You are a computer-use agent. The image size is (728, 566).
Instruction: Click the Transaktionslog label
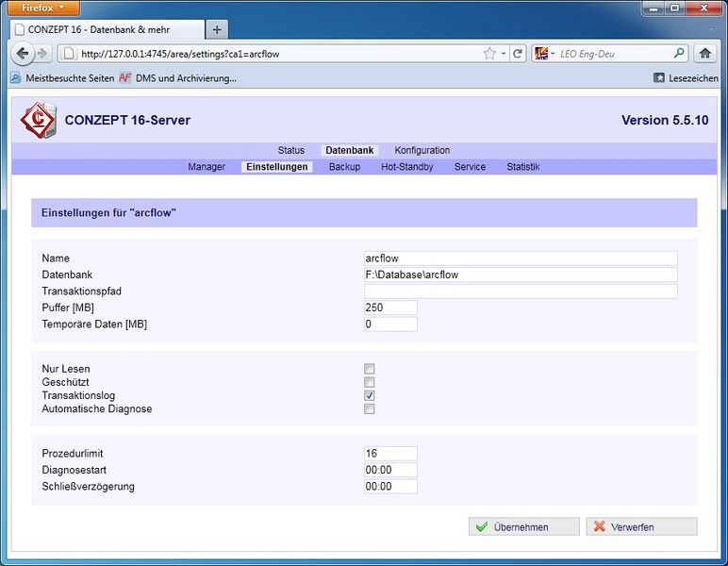tap(78, 395)
